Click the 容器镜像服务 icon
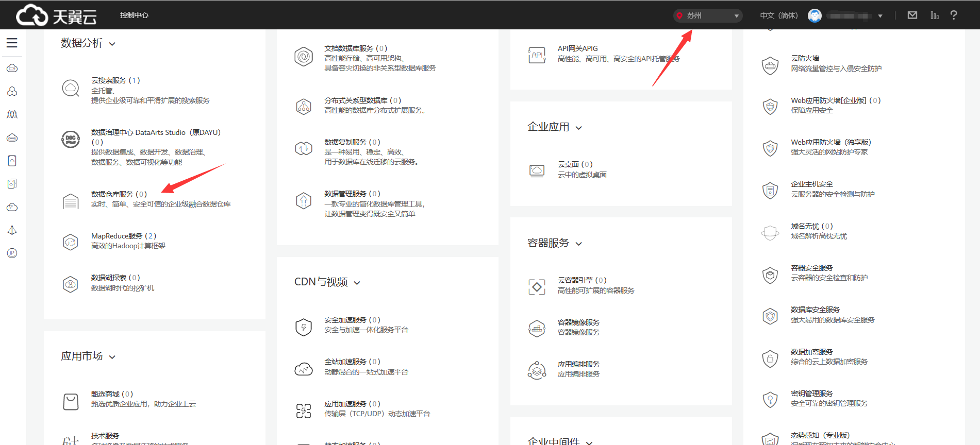 click(537, 328)
